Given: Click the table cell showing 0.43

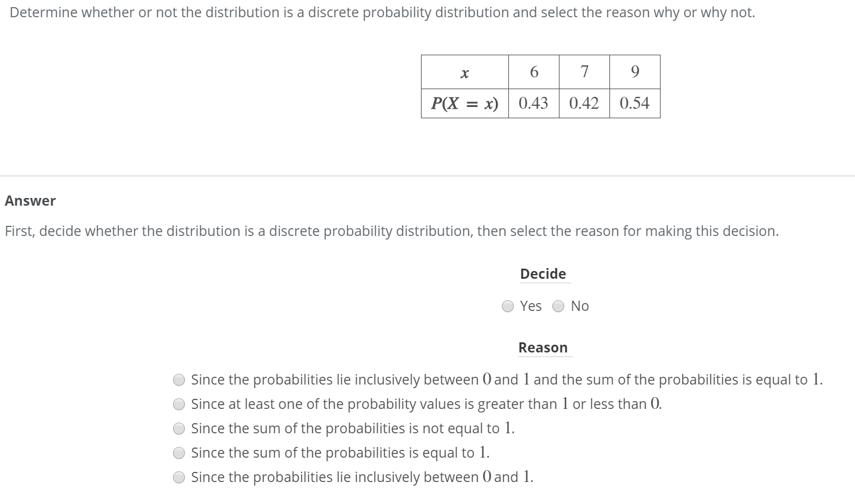Looking at the screenshot, I should point(533,103).
